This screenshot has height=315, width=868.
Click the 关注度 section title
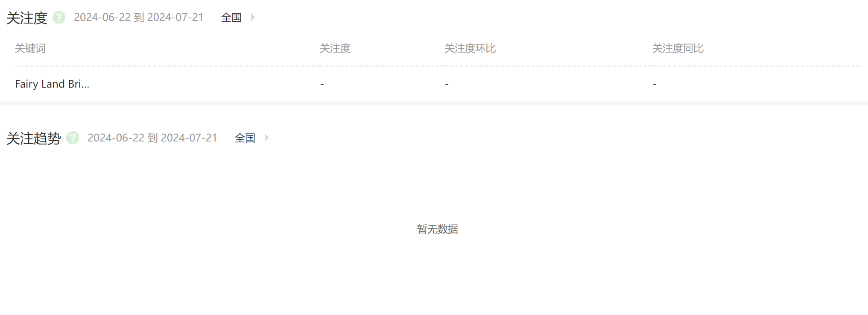coord(27,18)
